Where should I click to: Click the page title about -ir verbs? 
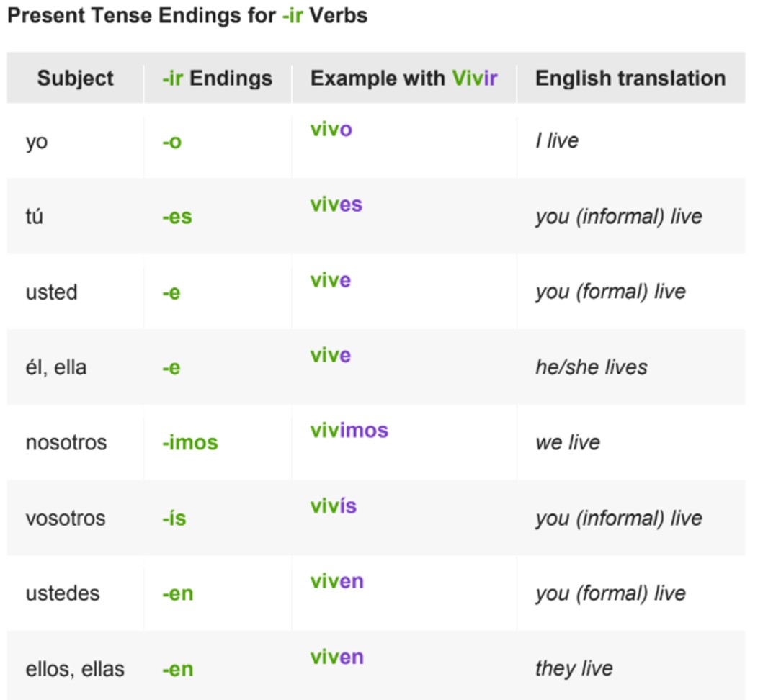[187, 15]
